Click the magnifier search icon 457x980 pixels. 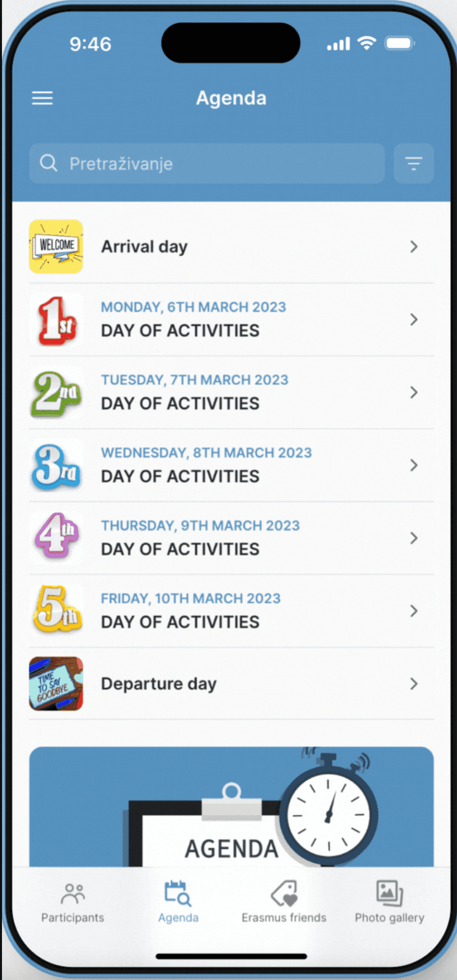49,163
